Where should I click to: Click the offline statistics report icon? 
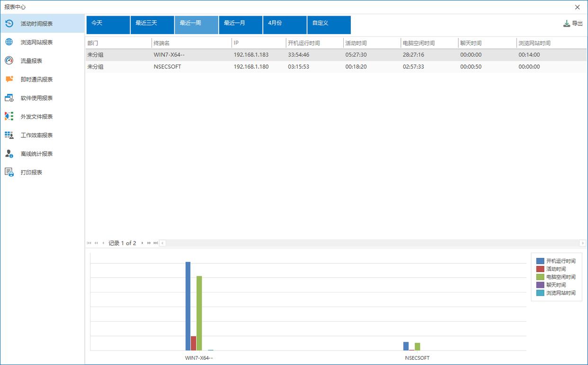[x=9, y=154]
